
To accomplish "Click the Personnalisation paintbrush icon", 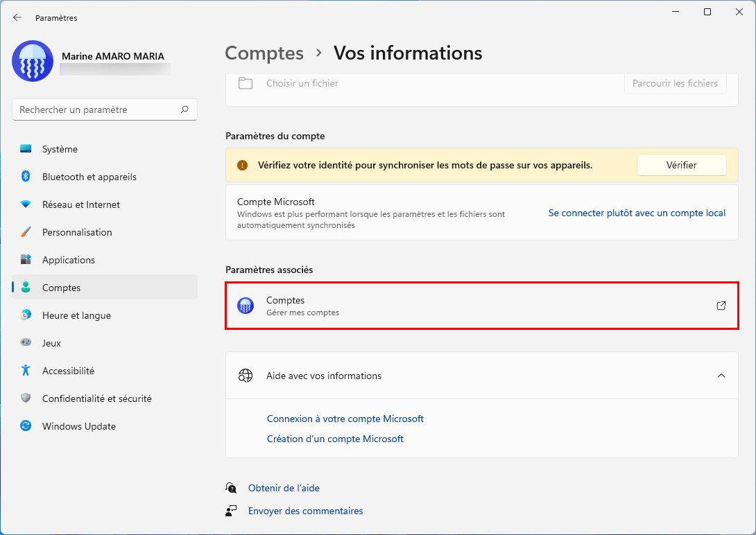I will pyautogui.click(x=26, y=232).
